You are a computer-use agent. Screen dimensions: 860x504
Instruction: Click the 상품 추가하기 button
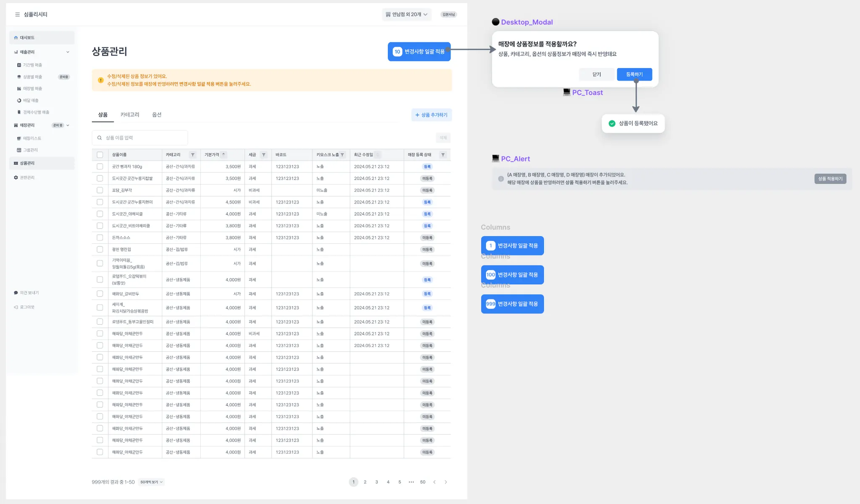click(431, 115)
